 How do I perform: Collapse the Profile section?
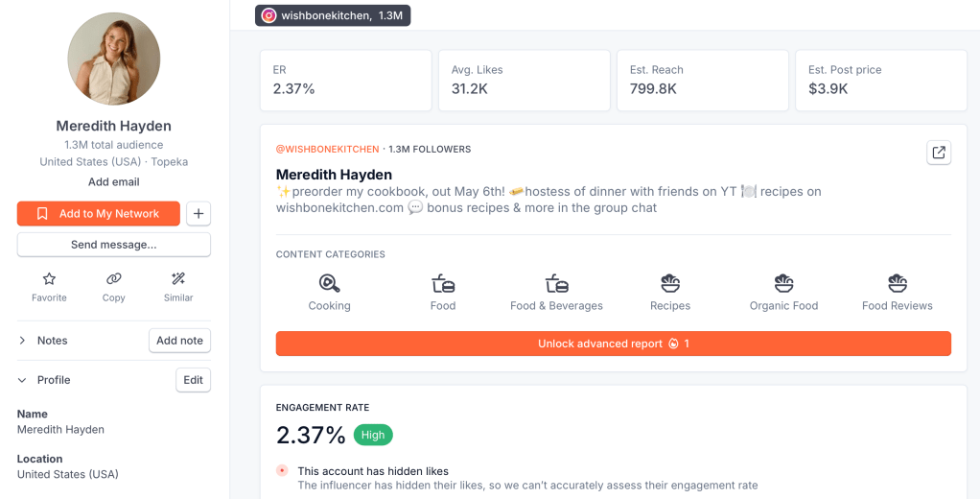(x=22, y=380)
